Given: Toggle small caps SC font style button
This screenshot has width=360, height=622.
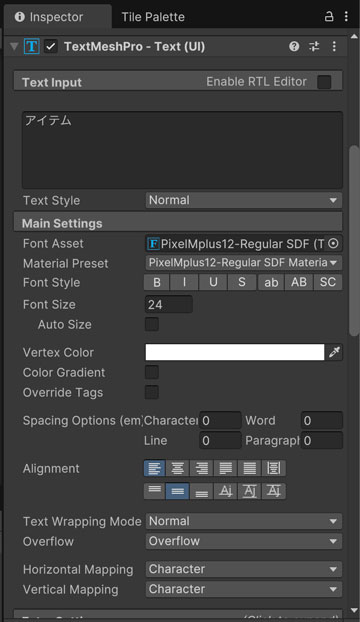Looking at the screenshot, I should (328, 282).
